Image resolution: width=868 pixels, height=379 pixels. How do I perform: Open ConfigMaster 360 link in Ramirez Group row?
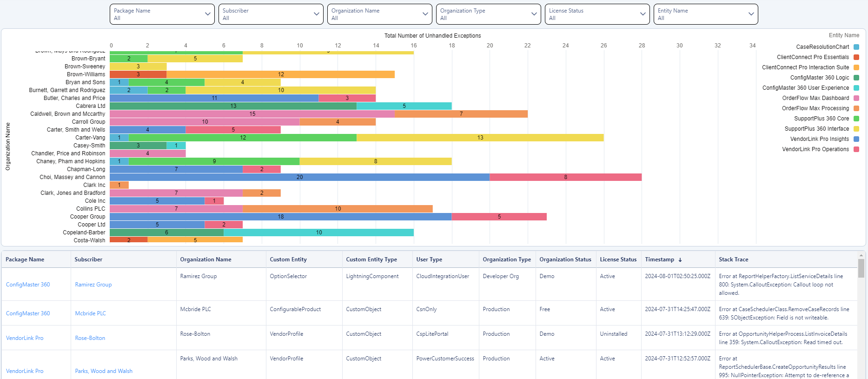[x=28, y=285]
